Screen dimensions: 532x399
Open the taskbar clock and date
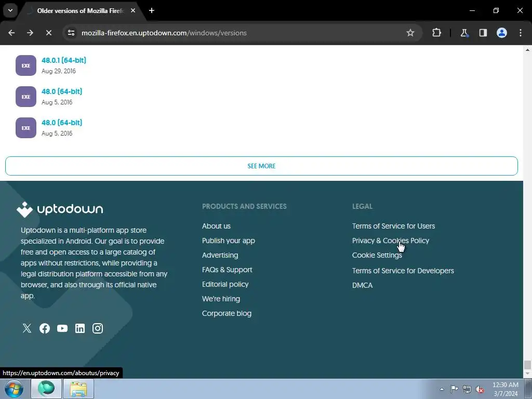(506, 389)
